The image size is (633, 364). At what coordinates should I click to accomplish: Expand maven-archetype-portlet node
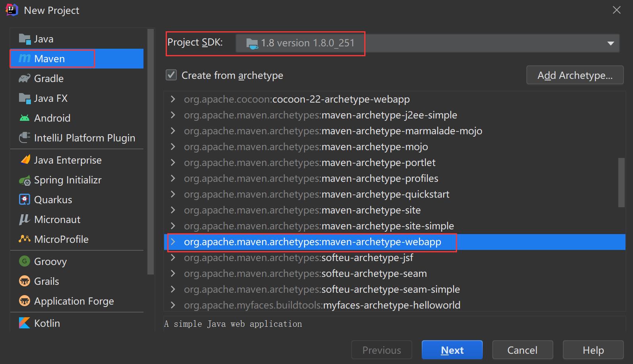pyautogui.click(x=173, y=162)
